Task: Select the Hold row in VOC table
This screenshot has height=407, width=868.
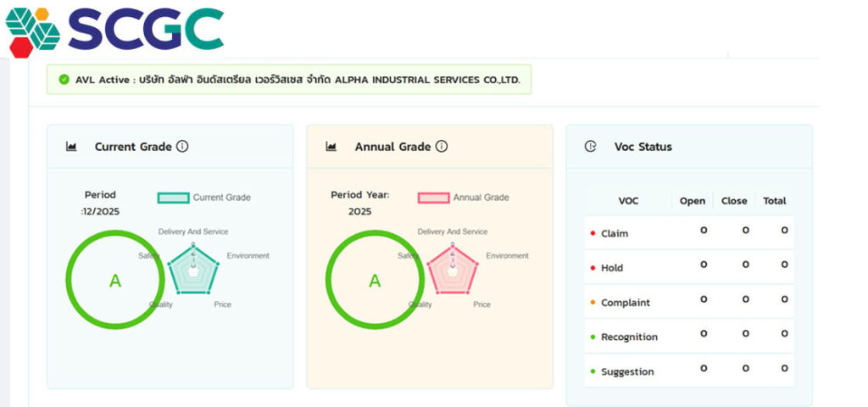Action: coord(612,268)
